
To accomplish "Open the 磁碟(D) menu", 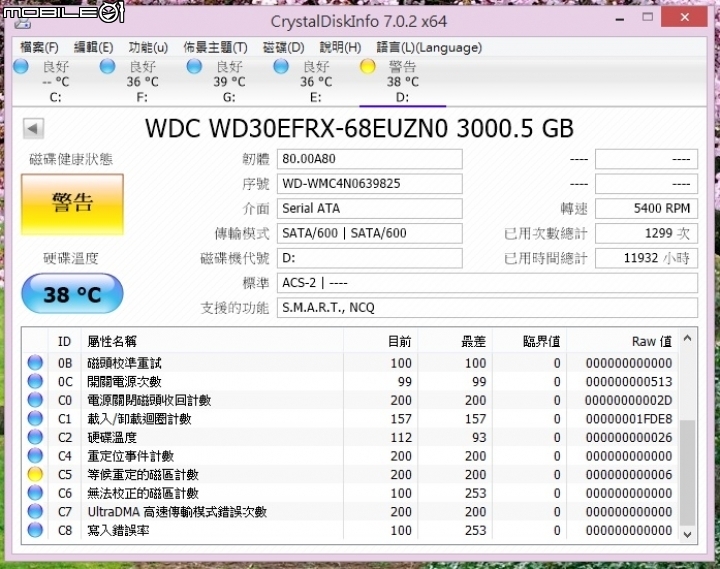I will click(284, 47).
